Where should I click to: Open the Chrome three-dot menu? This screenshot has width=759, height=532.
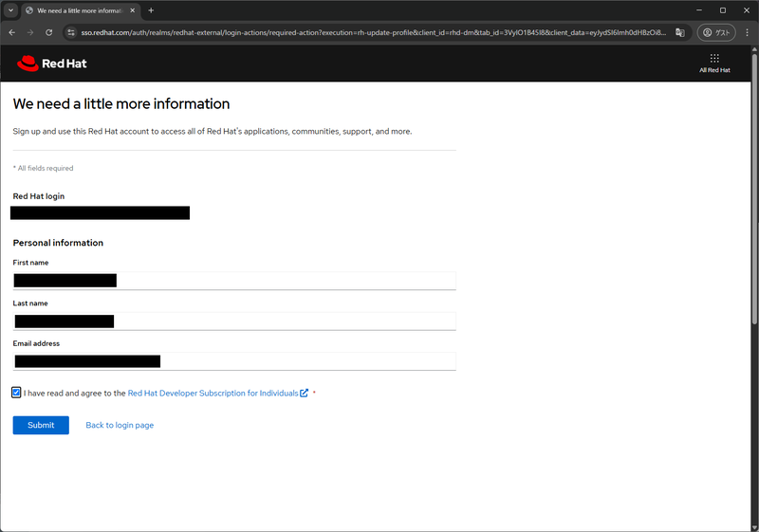coord(748,32)
